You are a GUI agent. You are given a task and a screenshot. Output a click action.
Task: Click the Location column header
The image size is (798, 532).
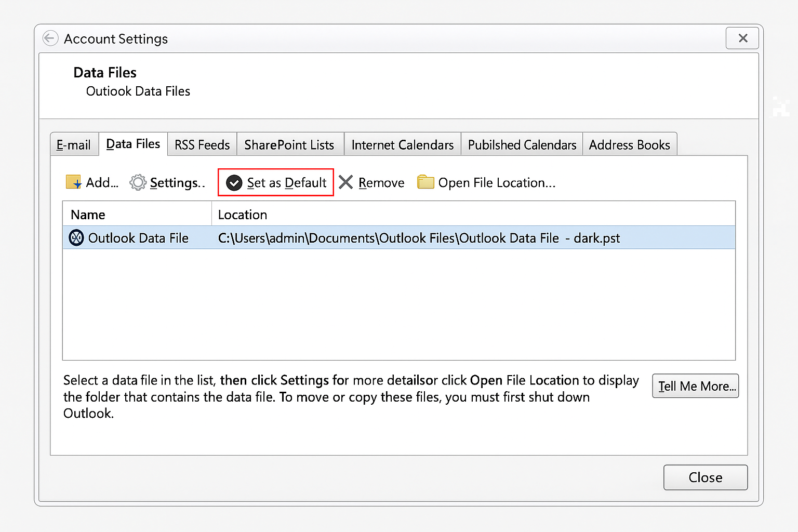click(243, 214)
